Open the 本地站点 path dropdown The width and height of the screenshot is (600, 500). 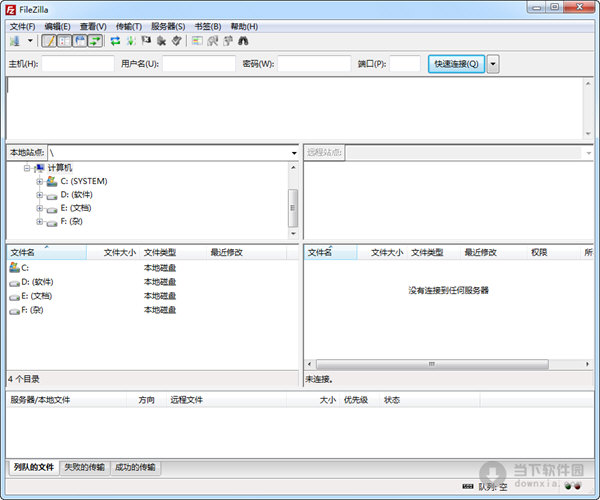(x=294, y=153)
